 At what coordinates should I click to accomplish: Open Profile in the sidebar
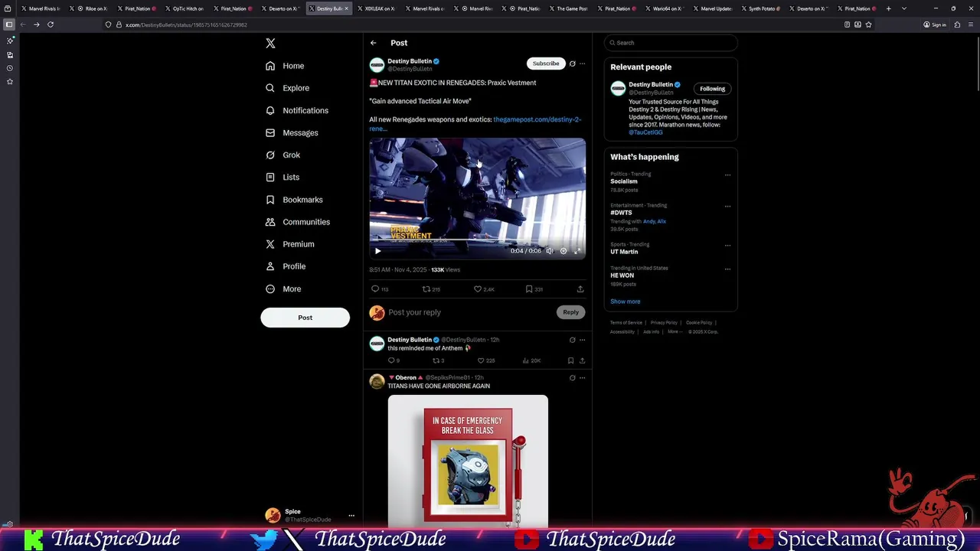(285, 266)
